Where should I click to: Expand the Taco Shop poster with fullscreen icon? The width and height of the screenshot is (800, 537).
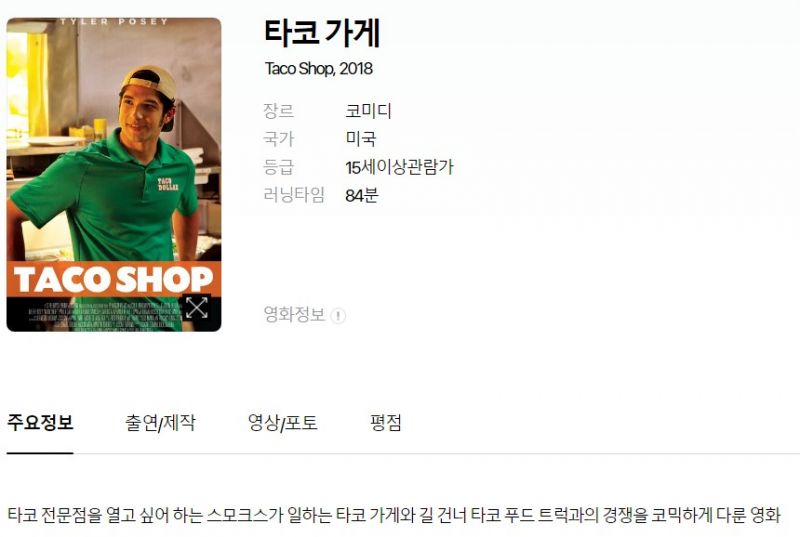tap(196, 308)
